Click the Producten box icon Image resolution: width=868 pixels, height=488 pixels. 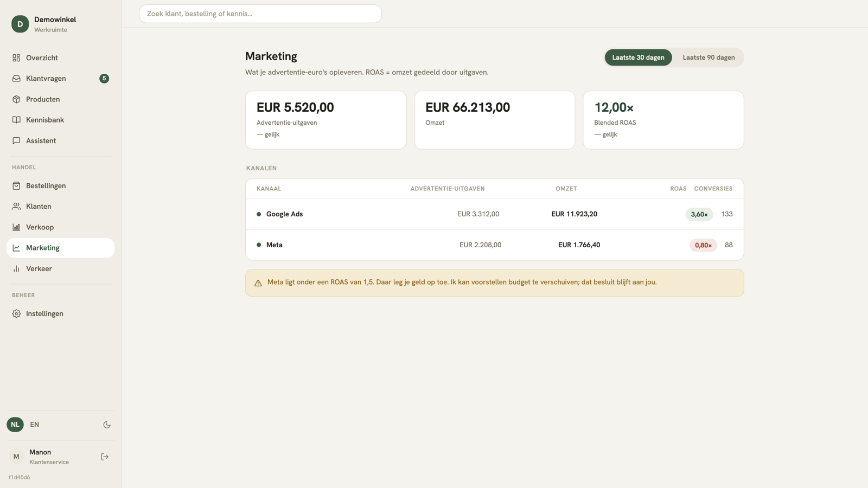16,99
